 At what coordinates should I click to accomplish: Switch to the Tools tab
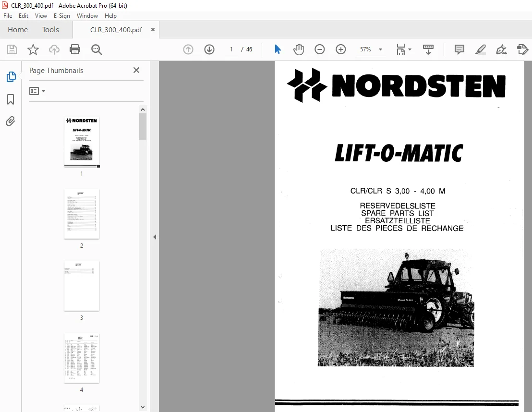[x=50, y=29]
